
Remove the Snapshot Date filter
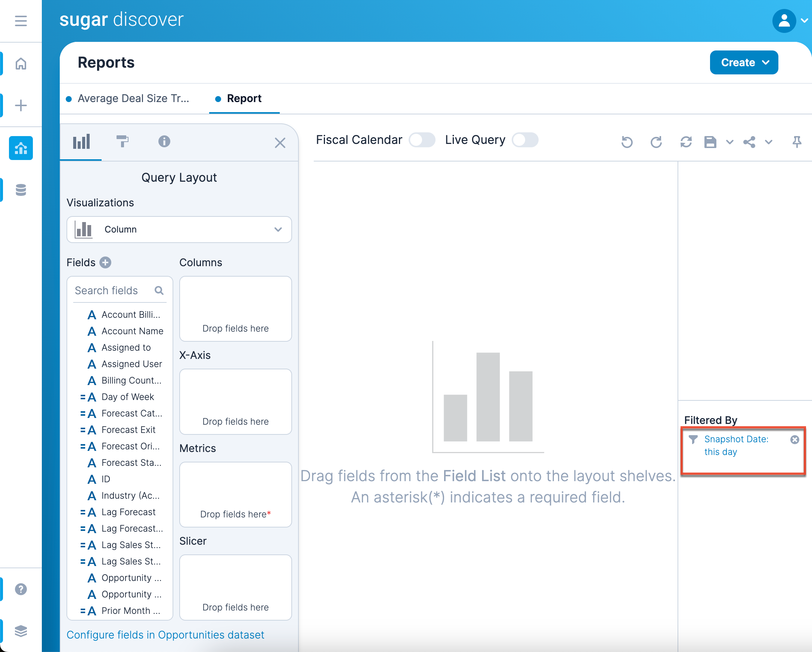[x=795, y=440]
